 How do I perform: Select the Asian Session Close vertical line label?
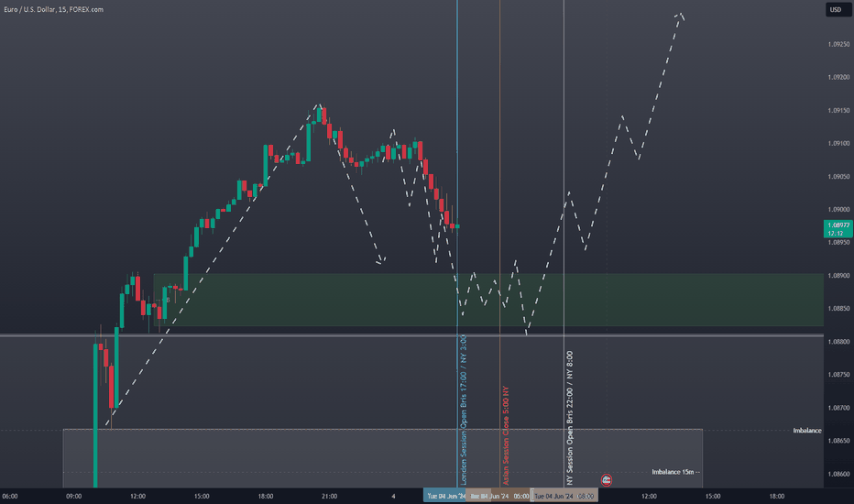point(506,436)
